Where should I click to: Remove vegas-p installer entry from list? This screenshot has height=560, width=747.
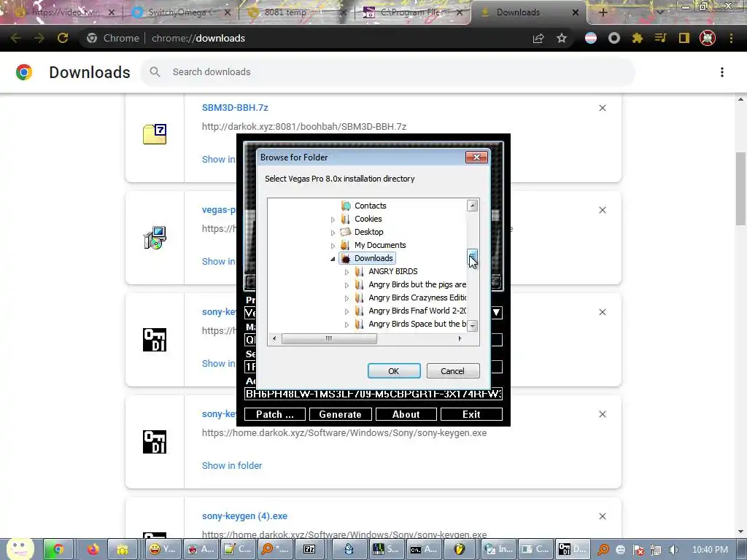[603, 210]
